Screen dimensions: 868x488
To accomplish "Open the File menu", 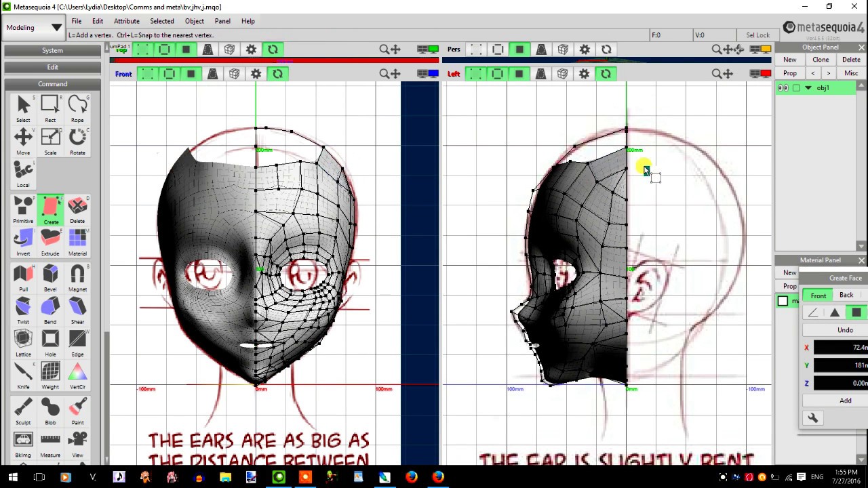I will (77, 21).
